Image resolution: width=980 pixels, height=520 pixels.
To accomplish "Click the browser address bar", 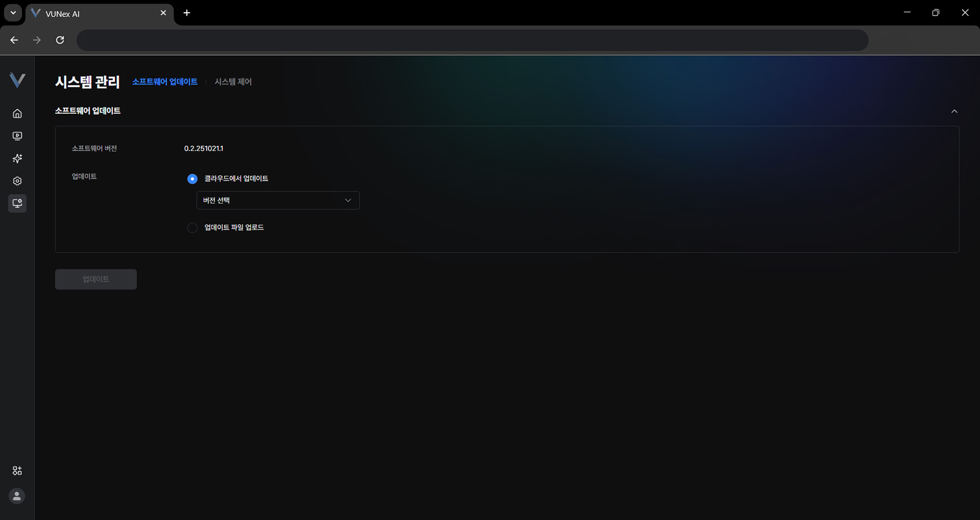I will (472, 40).
